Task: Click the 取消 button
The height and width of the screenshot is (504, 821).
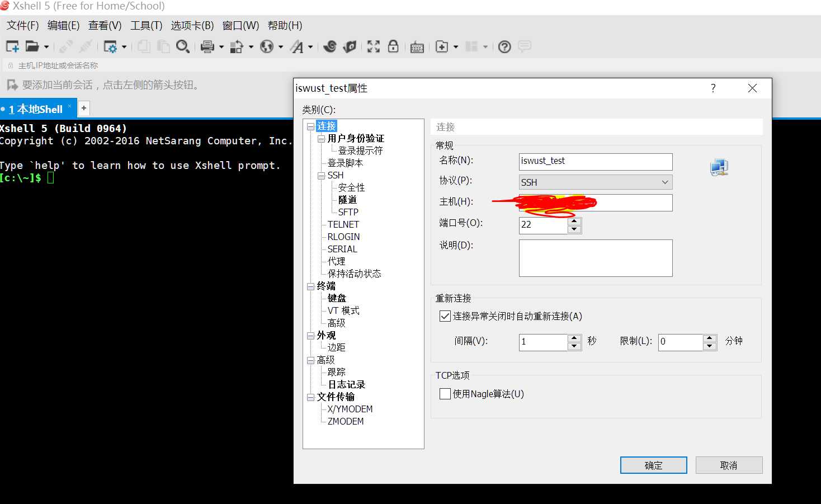Action: coord(729,465)
